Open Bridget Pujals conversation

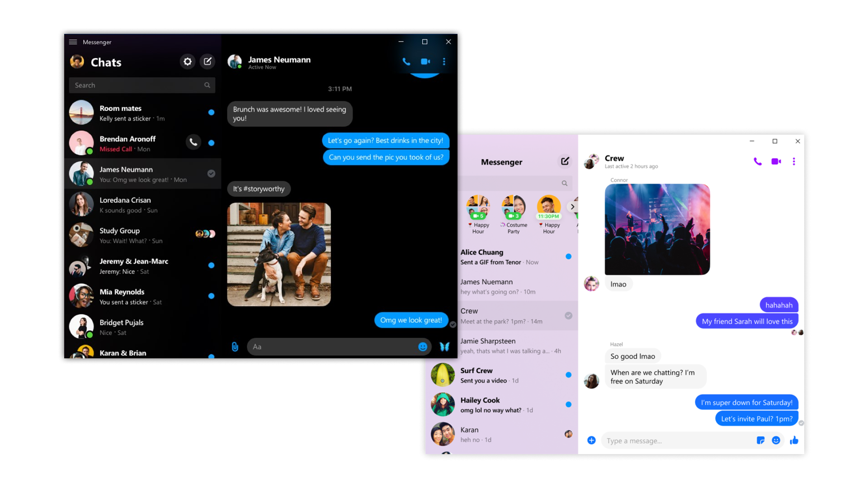[143, 327]
